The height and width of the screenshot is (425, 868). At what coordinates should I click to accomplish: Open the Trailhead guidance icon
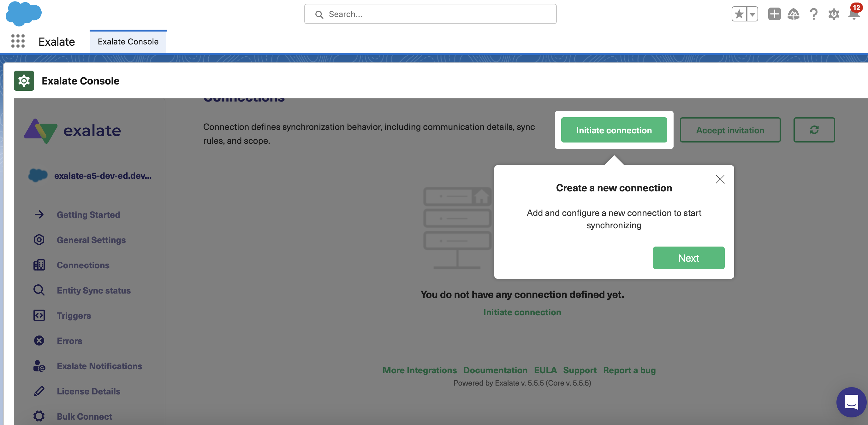coord(794,14)
